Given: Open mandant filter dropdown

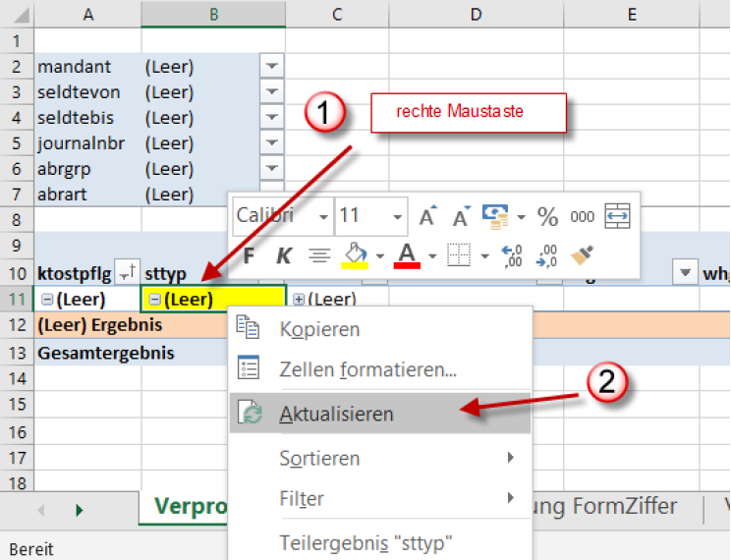Looking at the screenshot, I should point(272,67).
